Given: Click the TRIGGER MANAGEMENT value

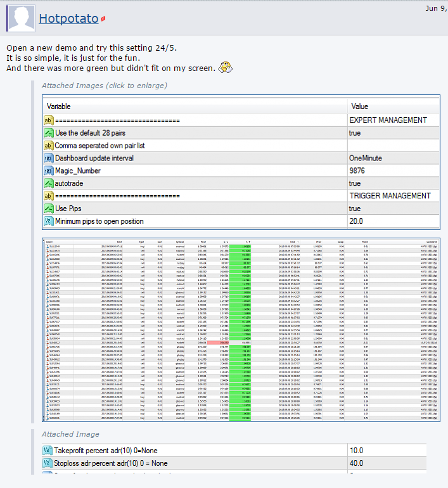Looking at the screenshot, I should [x=390, y=196].
